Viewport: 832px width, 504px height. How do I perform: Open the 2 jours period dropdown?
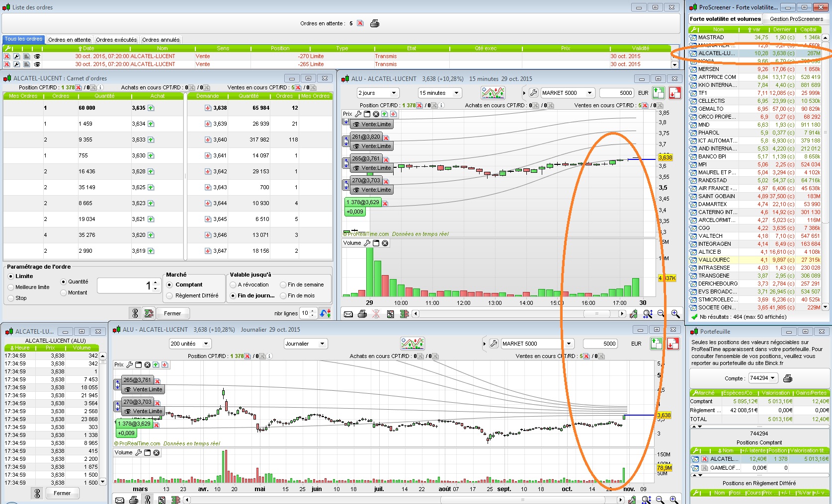378,93
